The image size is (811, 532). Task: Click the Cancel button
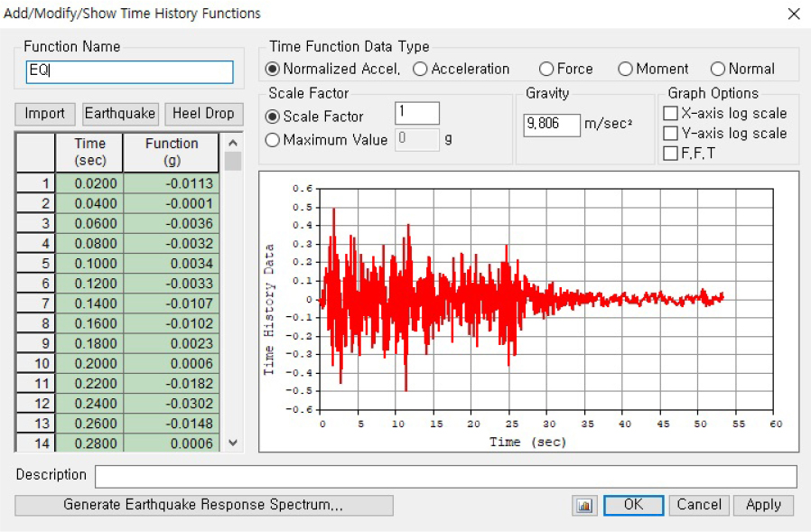(x=699, y=505)
